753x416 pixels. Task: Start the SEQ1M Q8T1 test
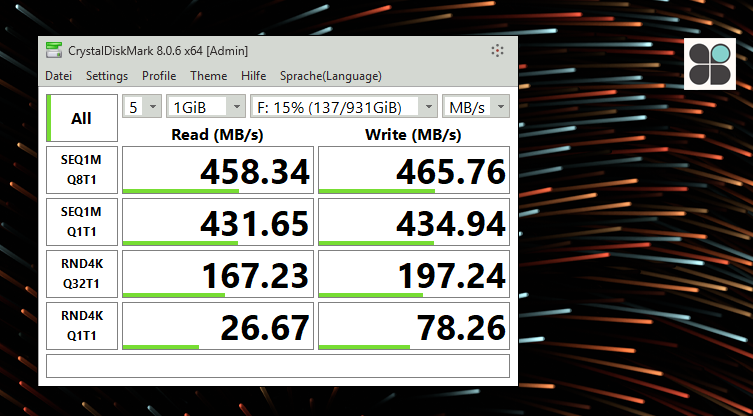[82, 170]
